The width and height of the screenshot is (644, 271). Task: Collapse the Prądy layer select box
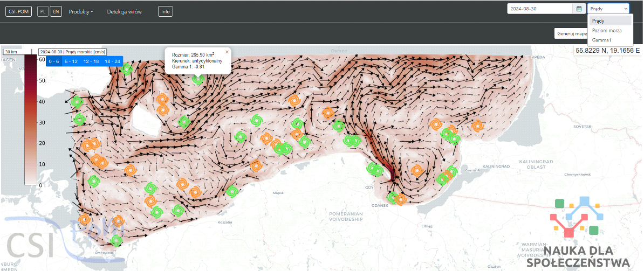[x=608, y=9]
